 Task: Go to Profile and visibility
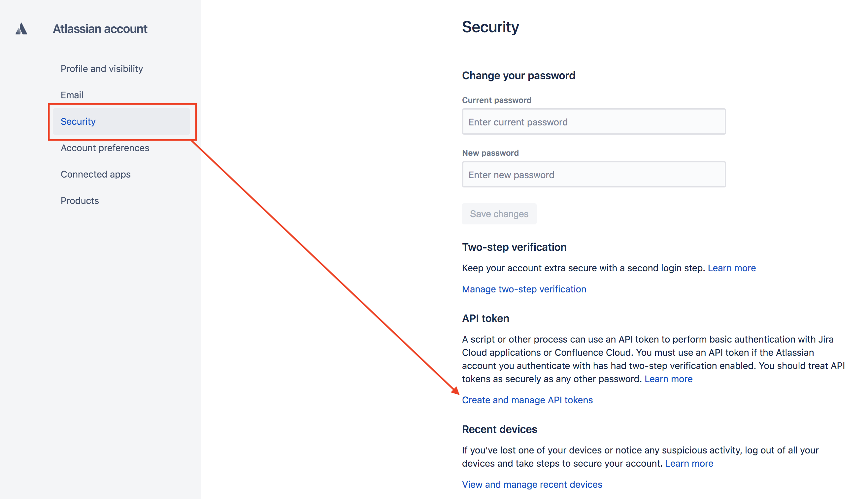pos(101,69)
